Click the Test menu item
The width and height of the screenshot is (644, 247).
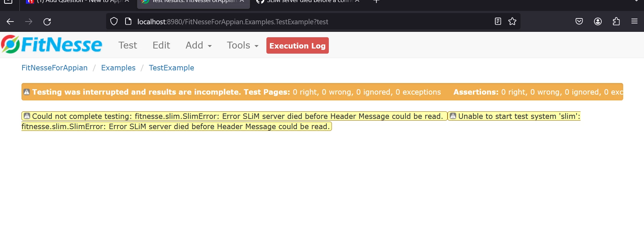(x=128, y=45)
